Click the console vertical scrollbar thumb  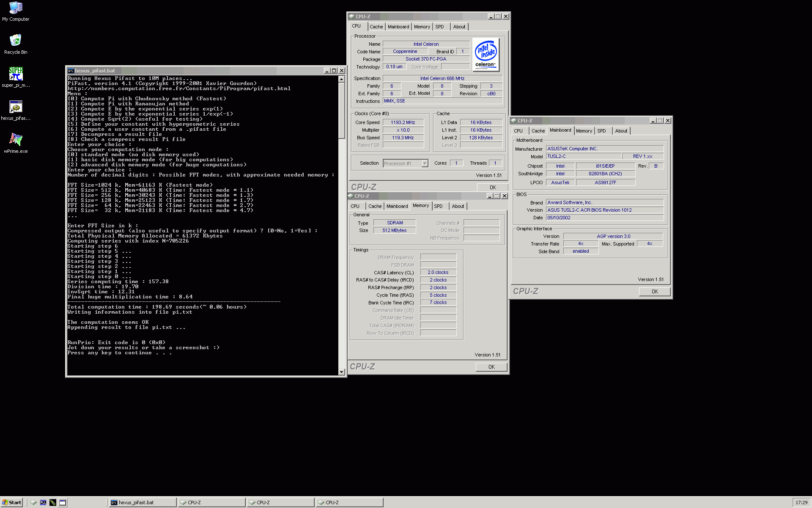coord(342,110)
